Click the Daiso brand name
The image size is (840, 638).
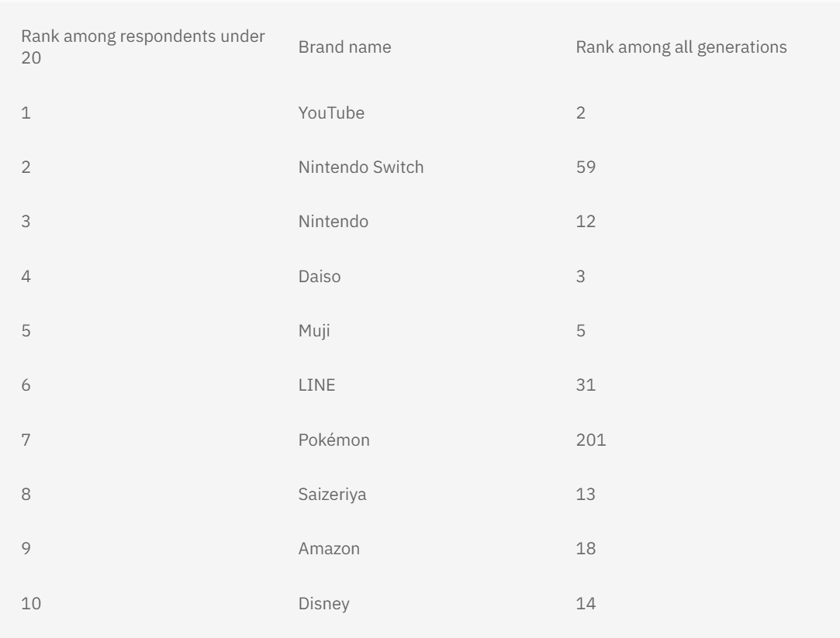tap(320, 277)
